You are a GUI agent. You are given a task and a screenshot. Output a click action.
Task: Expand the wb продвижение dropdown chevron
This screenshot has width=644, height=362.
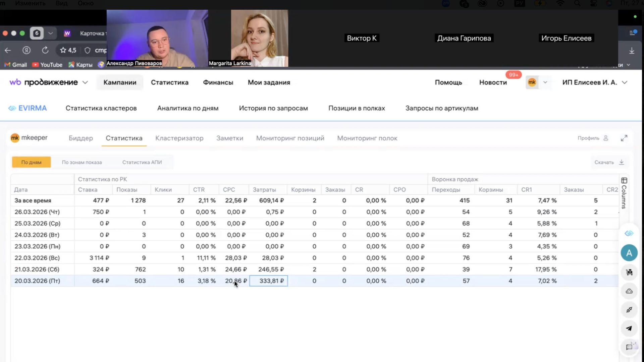click(85, 82)
